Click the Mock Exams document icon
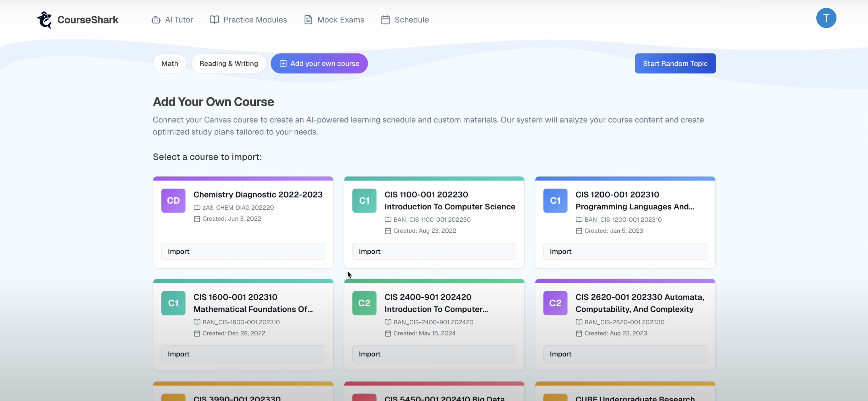Screen dimensions: 868x401 (308, 20)
